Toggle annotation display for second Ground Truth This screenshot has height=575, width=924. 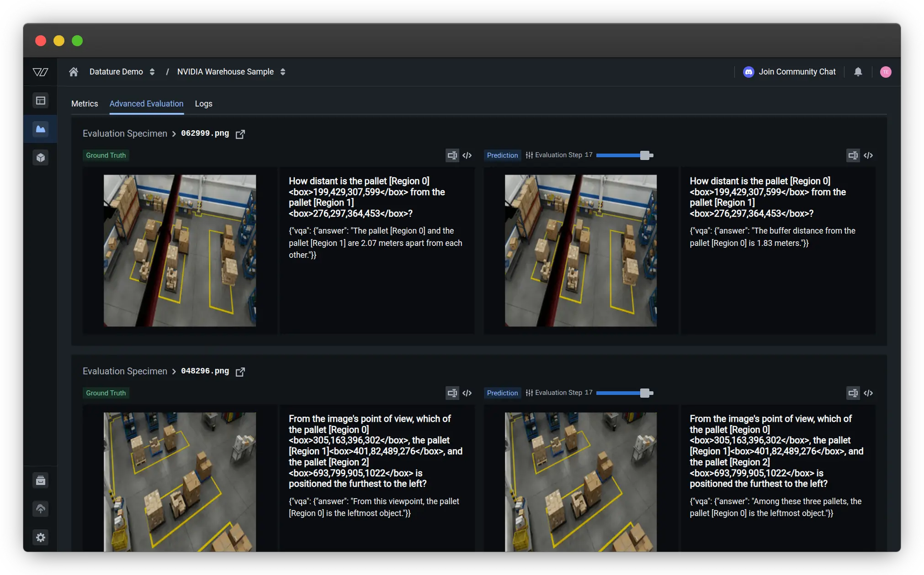coord(452,393)
